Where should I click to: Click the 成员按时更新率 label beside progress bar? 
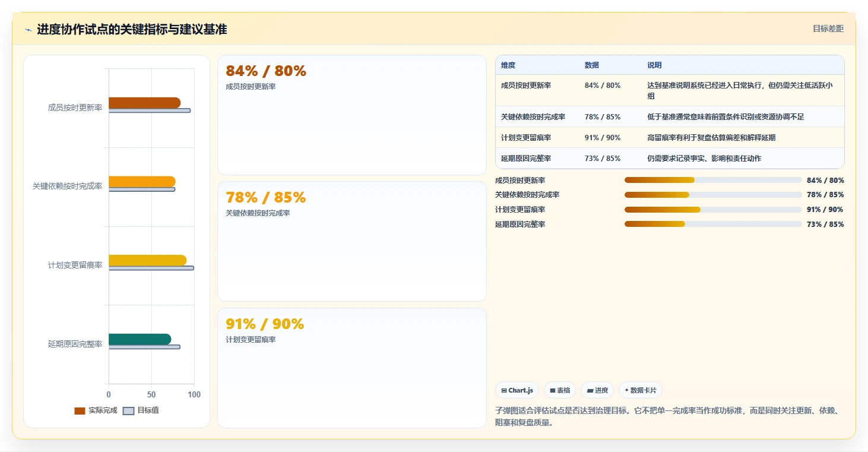click(520, 181)
